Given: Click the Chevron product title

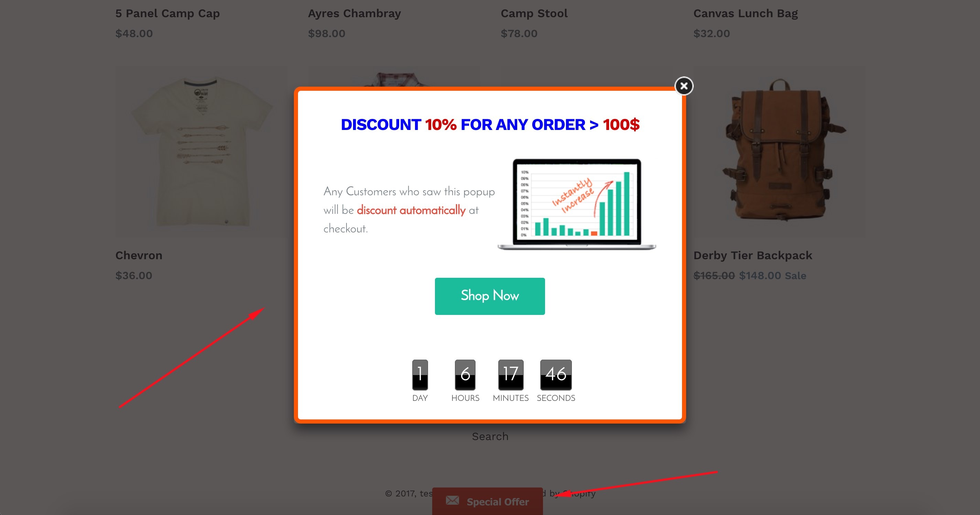Looking at the screenshot, I should tap(139, 255).
